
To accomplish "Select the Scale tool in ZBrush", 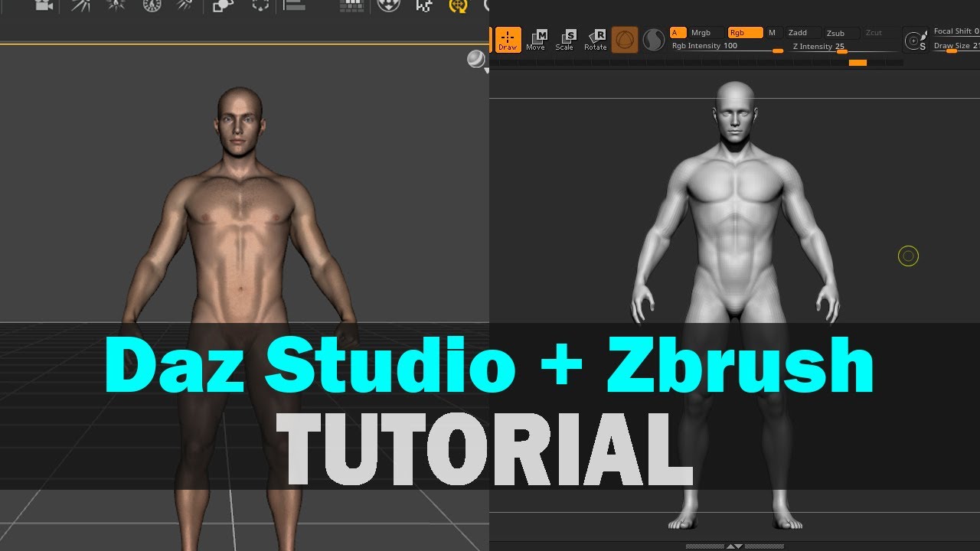I will pyautogui.click(x=565, y=40).
